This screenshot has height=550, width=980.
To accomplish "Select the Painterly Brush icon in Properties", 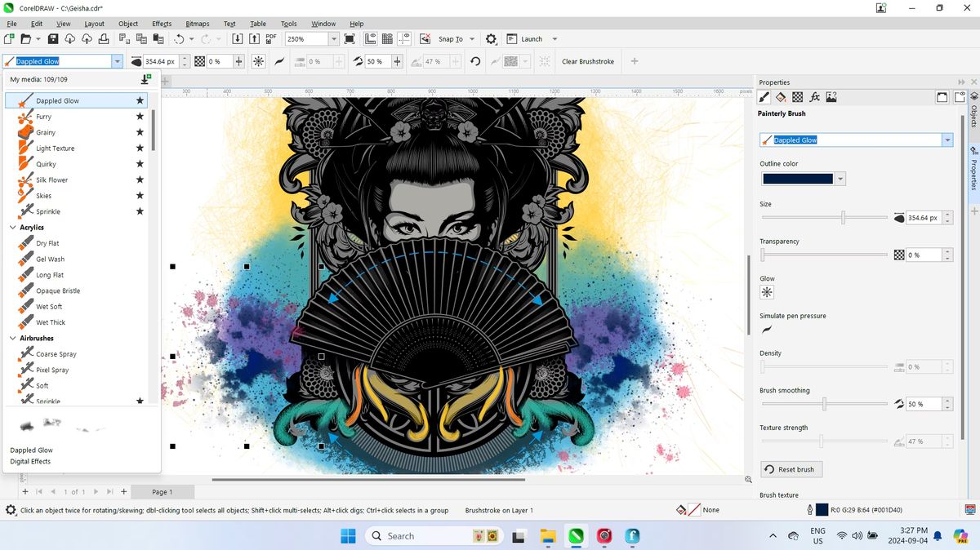I will click(764, 96).
